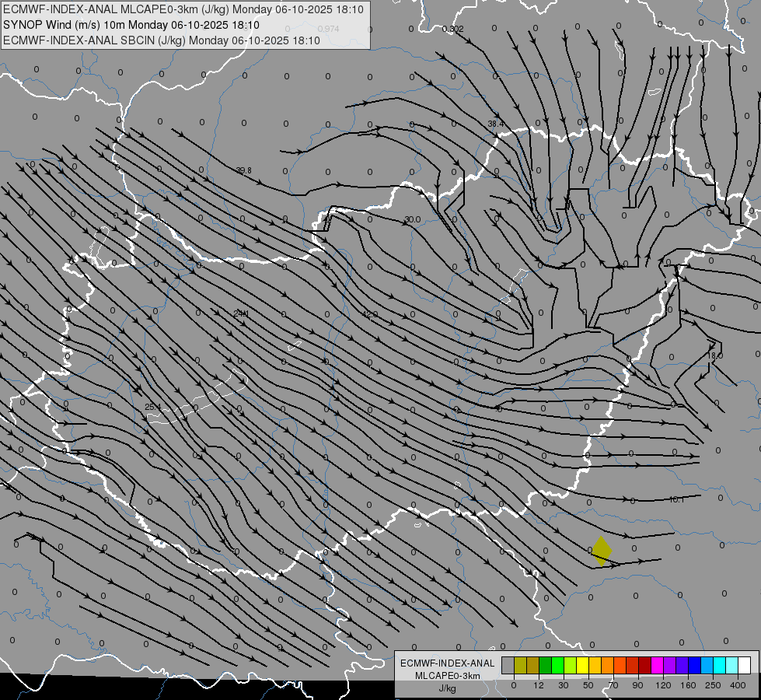The width and height of the screenshot is (761, 700).
Task: Click the bright yellow legend swatch
Action: click(582, 665)
